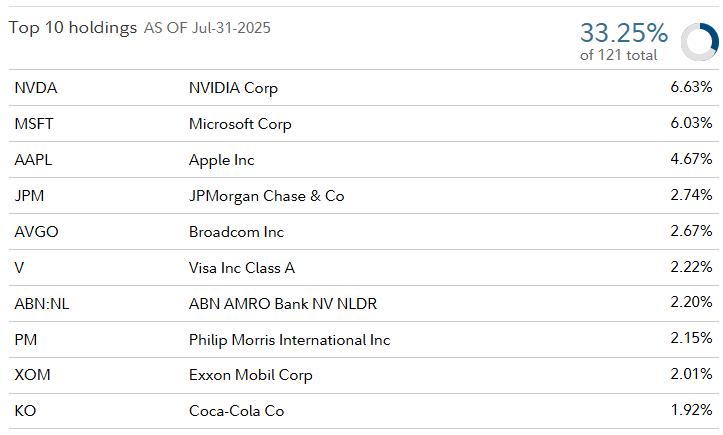Viewport: 723px width, 435px height.
Task: Click JPMorgan Chase & Co name
Action: [266, 196]
